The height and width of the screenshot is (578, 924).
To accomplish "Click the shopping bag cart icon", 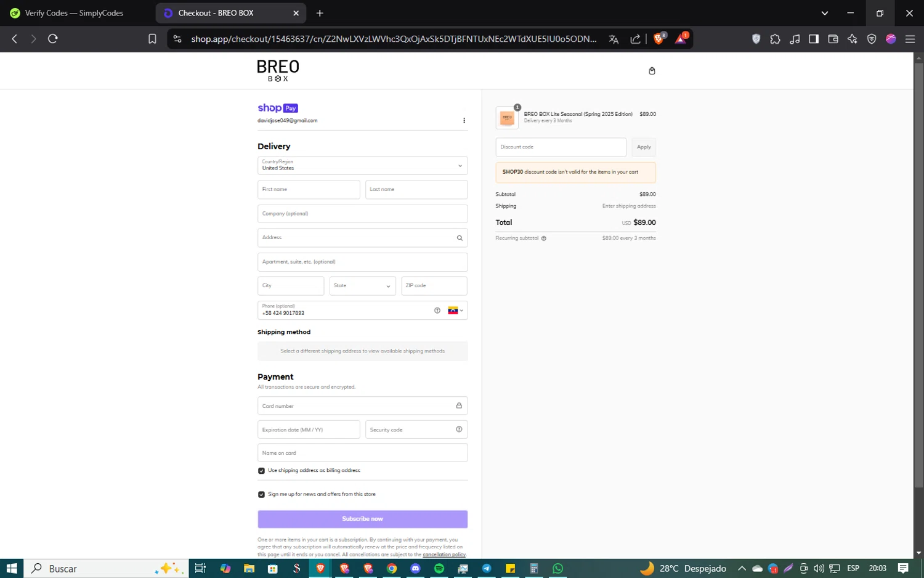I will [652, 71].
